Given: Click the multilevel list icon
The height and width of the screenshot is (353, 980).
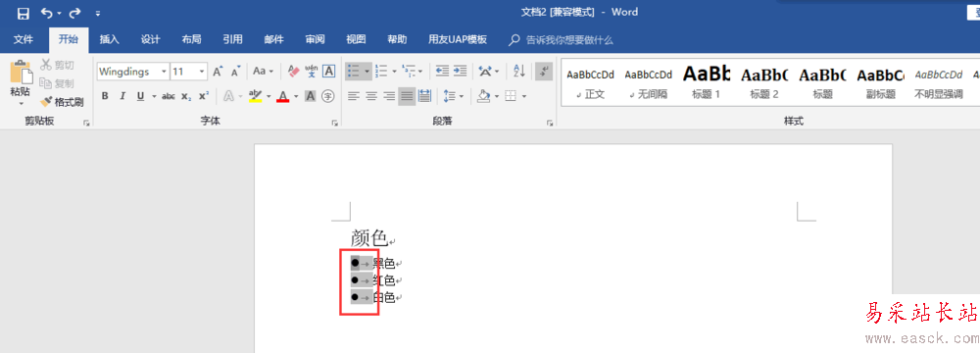Looking at the screenshot, I should pyautogui.click(x=410, y=72).
